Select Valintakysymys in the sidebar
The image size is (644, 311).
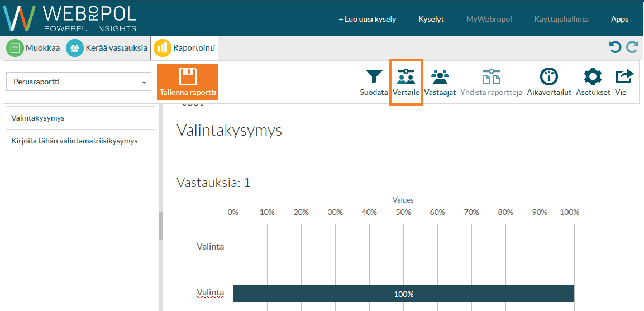pos(80,118)
